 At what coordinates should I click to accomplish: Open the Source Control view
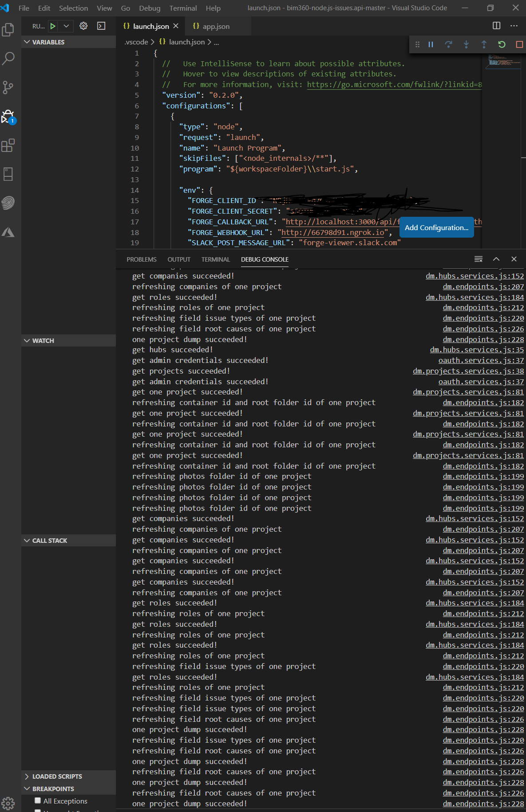tap(8, 87)
